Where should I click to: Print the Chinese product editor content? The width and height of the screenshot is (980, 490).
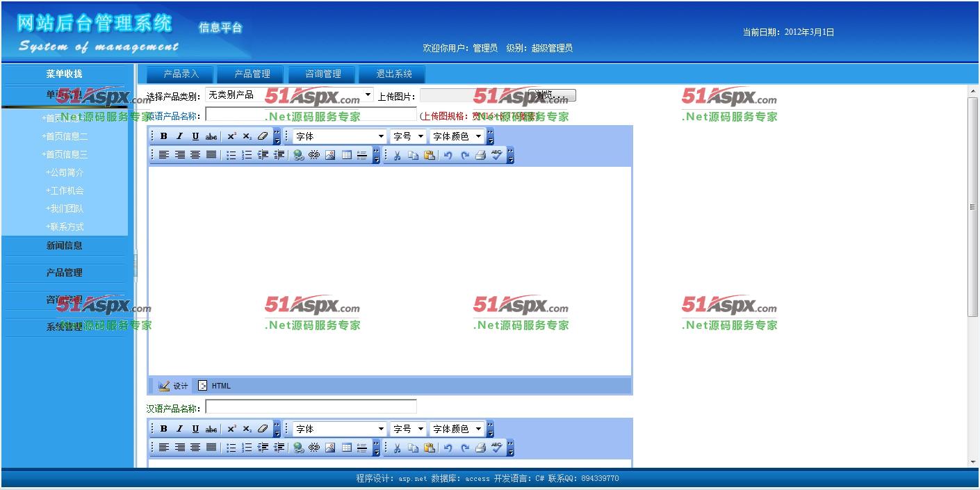[480, 448]
